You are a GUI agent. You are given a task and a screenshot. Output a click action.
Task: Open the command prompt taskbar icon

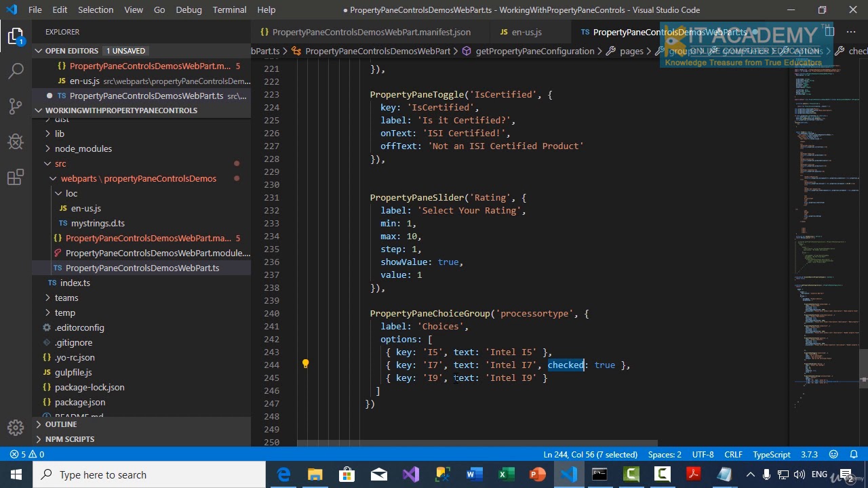click(599, 474)
